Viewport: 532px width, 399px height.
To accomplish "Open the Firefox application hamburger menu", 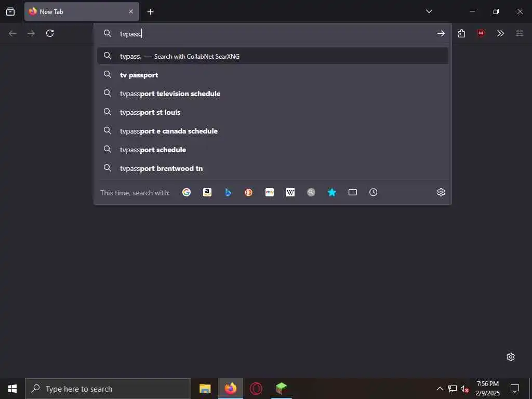I will pyautogui.click(x=520, y=33).
